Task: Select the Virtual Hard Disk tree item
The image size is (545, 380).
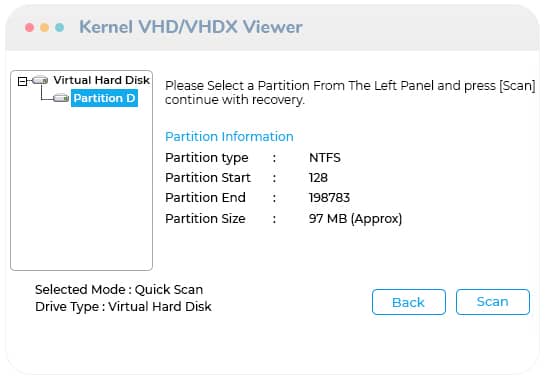Action: click(101, 80)
